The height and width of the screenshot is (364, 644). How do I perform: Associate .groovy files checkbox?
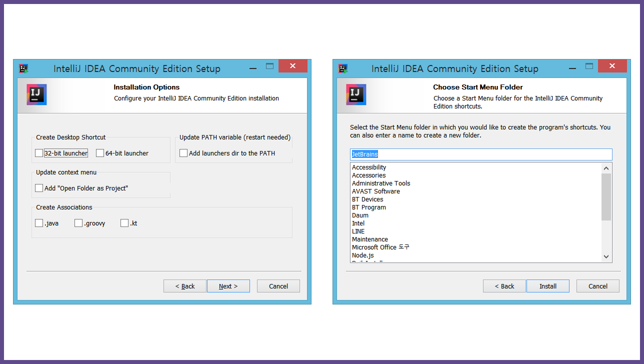coord(78,223)
